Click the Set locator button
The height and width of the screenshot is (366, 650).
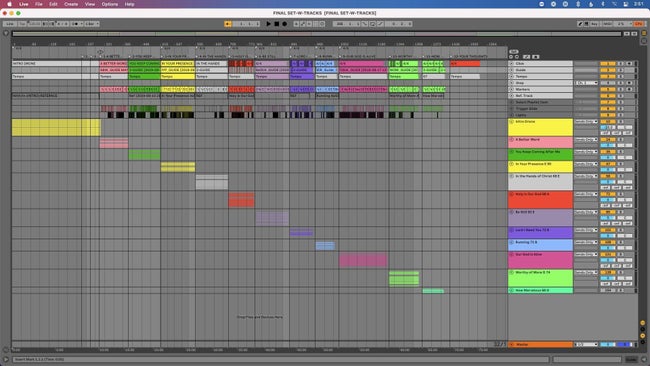click(514, 51)
